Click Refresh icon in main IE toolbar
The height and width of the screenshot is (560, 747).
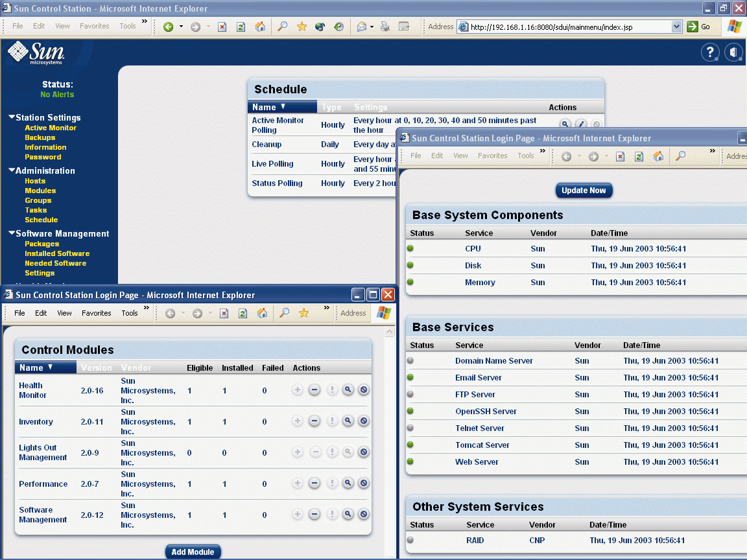coord(241,27)
